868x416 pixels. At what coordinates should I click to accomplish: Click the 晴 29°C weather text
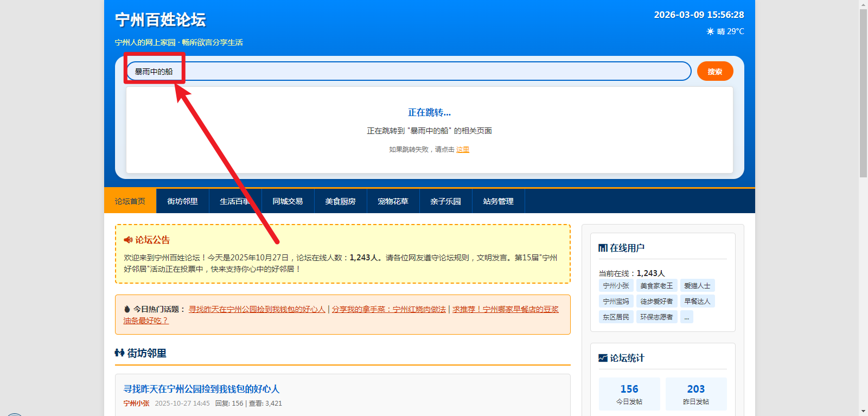[x=731, y=31]
